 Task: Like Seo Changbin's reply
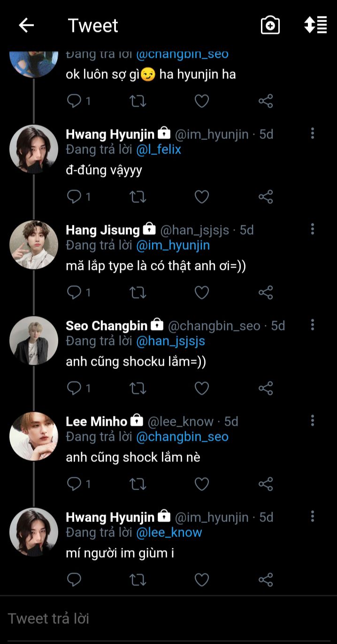pyautogui.click(x=202, y=388)
